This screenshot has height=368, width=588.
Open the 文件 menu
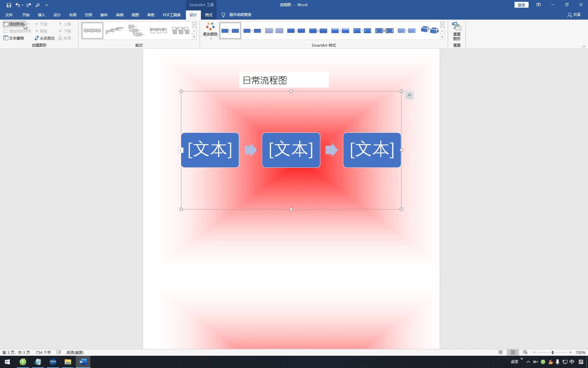point(9,15)
